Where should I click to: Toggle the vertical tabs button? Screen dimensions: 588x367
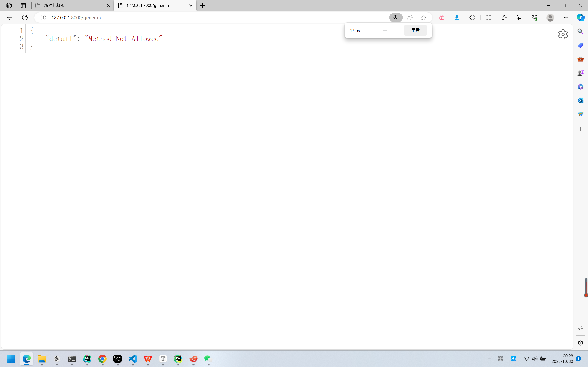click(23, 5)
